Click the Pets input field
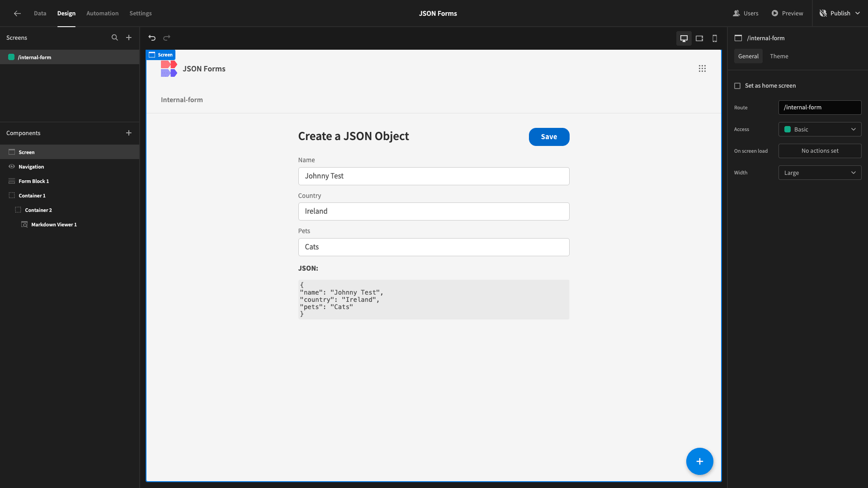 click(434, 247)
